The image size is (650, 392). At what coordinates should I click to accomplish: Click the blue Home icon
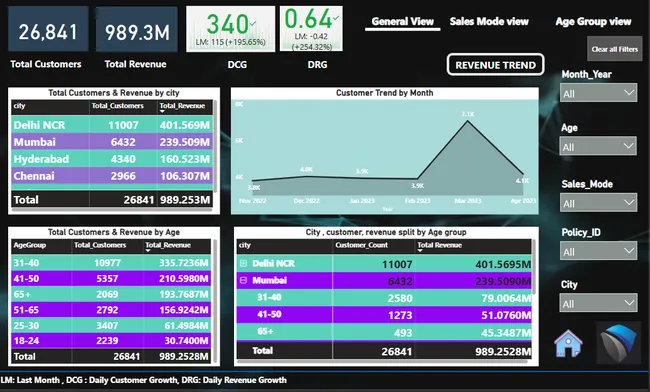tap(568, 343)
